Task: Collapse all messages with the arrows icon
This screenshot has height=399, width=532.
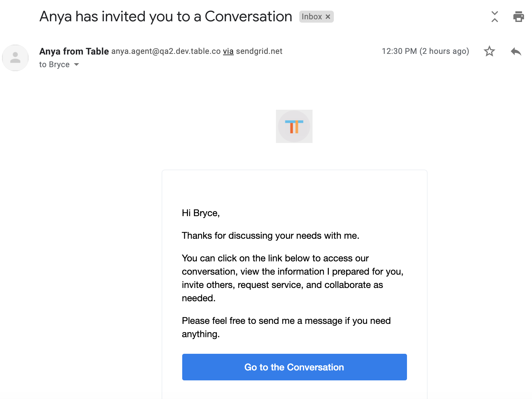Action: pos(495,16)
